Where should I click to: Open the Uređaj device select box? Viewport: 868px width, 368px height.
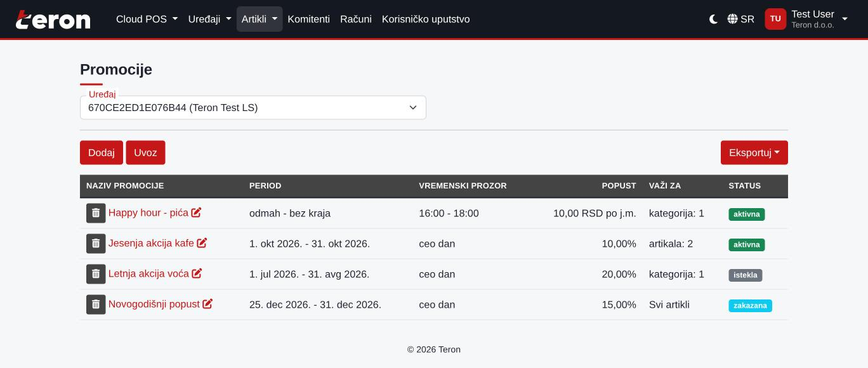pyautogui.click(x=253, y=108)
